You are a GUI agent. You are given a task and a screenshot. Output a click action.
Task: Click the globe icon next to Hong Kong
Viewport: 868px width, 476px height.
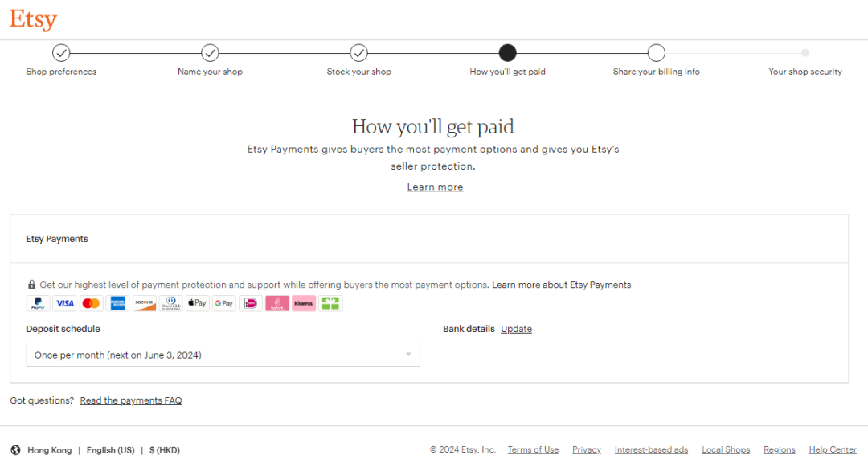tap(15, 450)
